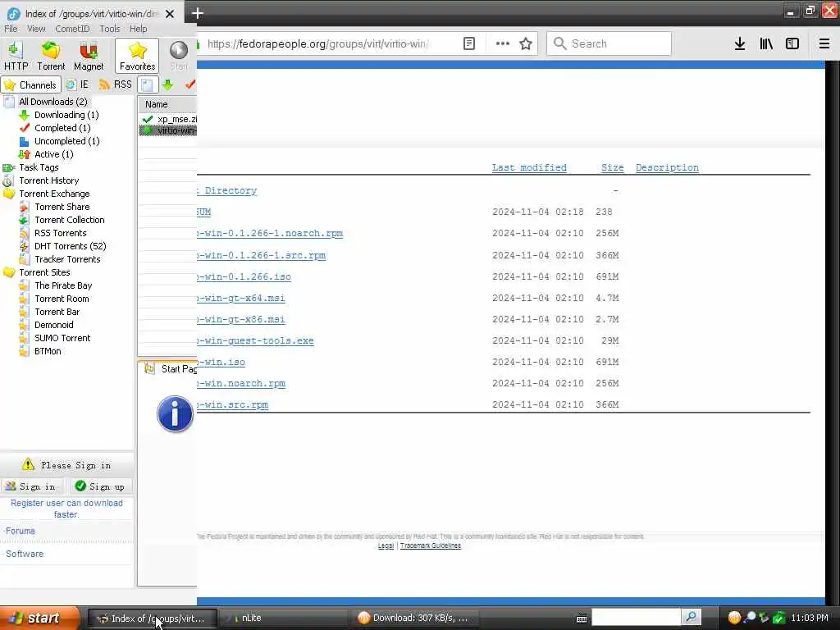
Task: Select the virtio-win download row
Action: click(168, 130)
